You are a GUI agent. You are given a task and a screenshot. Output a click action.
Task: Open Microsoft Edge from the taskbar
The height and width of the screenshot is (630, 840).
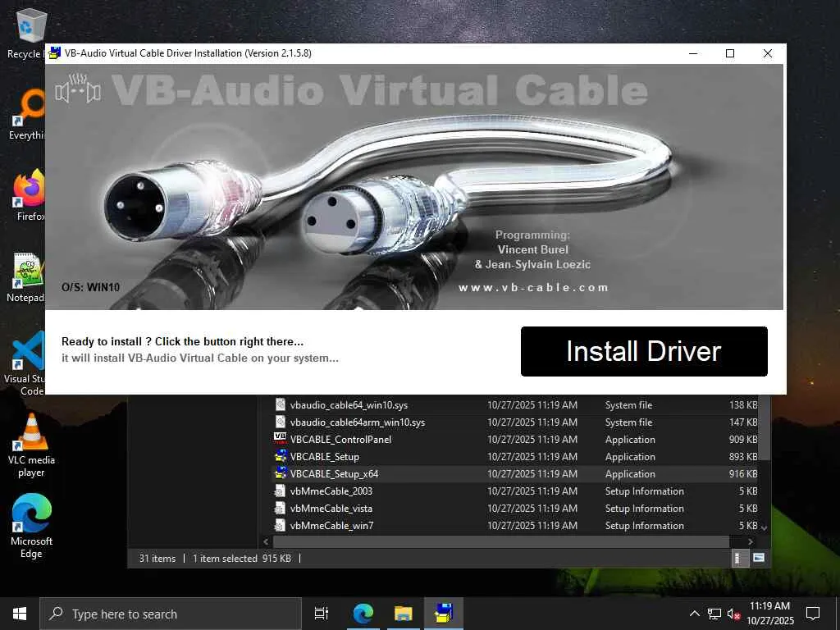pos(363,614)
